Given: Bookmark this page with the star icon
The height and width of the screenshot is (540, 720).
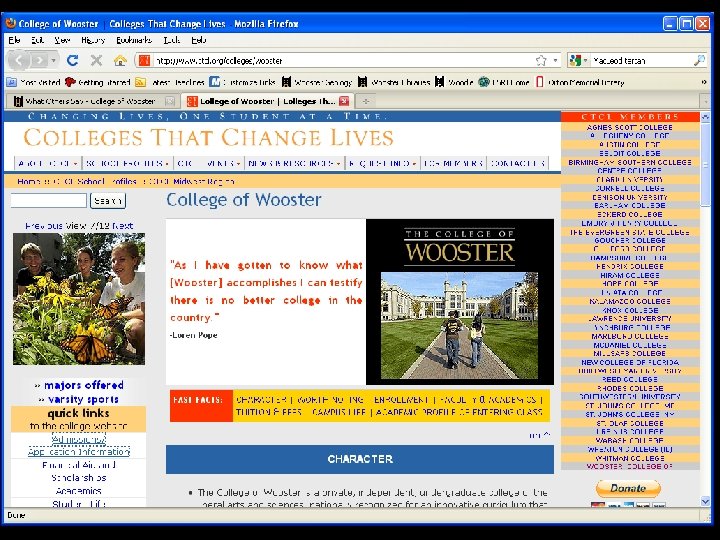Looking at the screenshot, I should click(541, 60).
